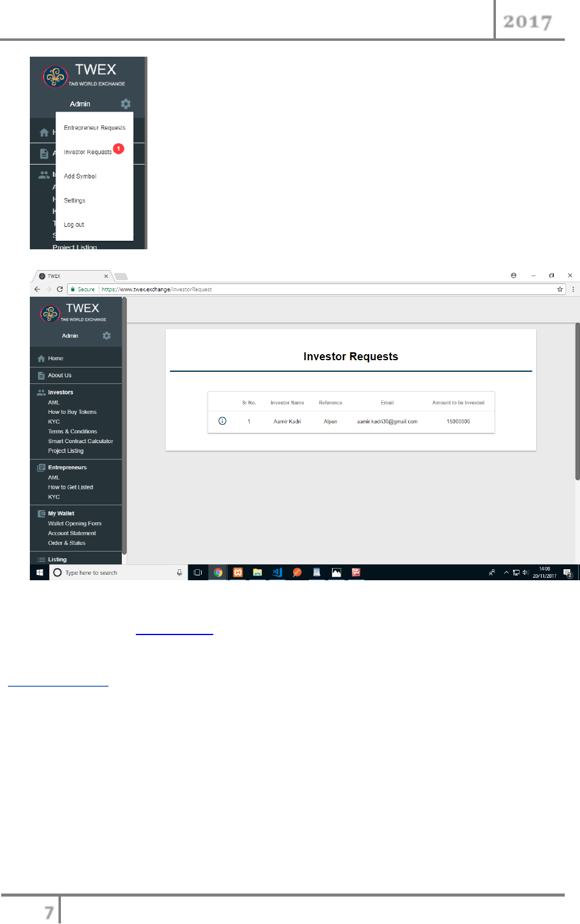Open Investor Requests in the popup menu
The height and width of the screenshot is (924, 580).
click(x=88, y=152)
